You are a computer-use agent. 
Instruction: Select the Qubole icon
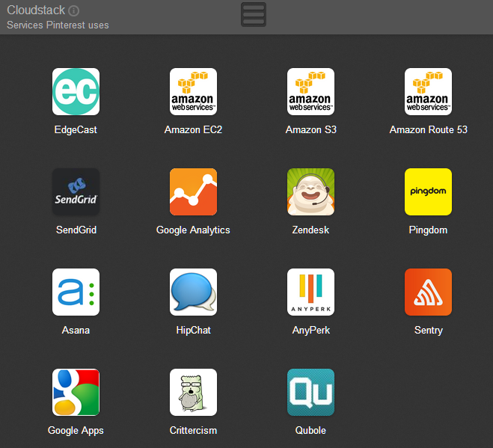[x=310, y=393]
